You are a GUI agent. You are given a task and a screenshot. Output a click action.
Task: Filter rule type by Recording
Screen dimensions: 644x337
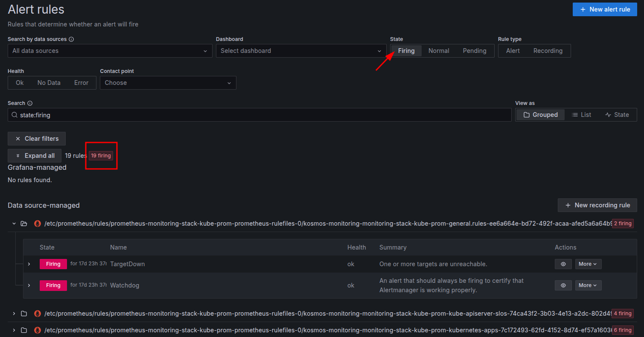(x=548, y=51)
